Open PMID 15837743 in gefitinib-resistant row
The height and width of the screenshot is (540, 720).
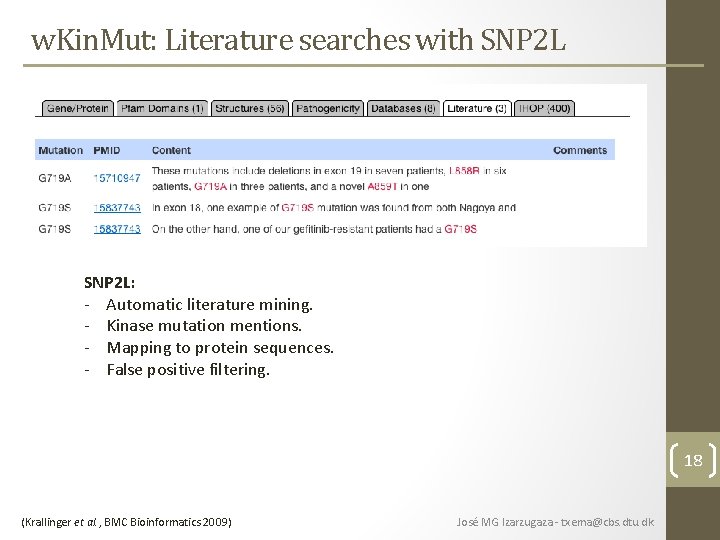coord(117,229)
